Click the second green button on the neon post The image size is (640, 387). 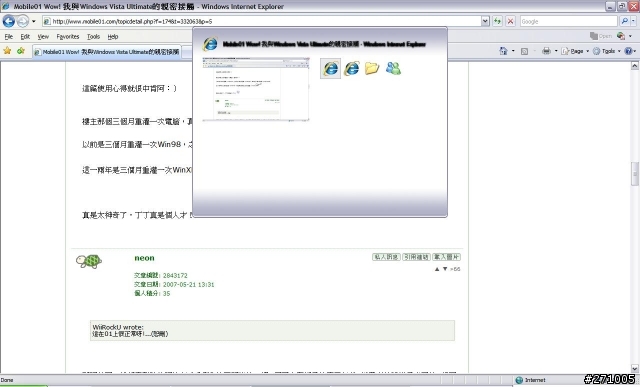416,257
